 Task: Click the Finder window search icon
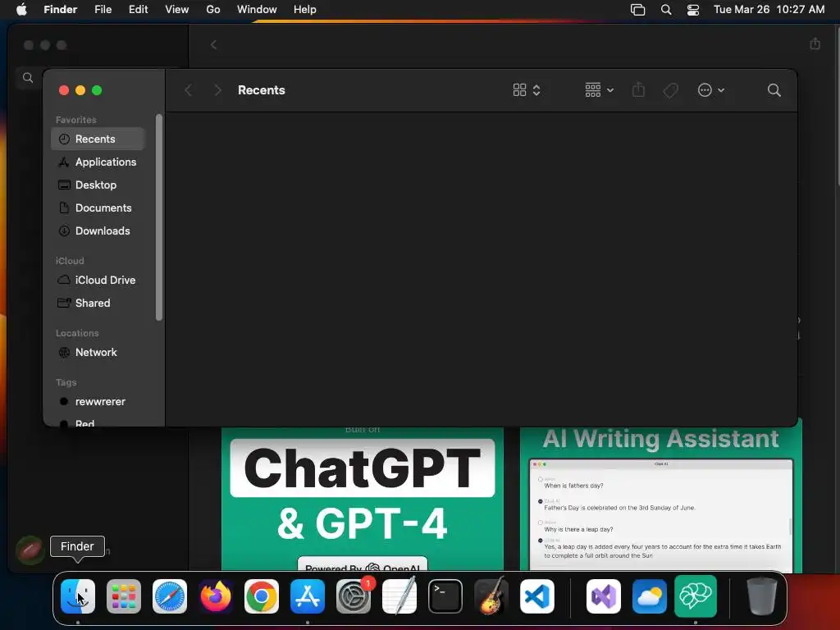click(x=774, y=90)
